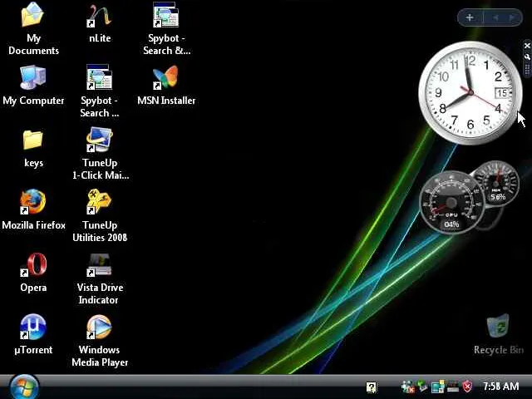Open red security shield alert icon
Viewport: 532px width, 399px height.
pyautogui.click(x=467, y=387)
